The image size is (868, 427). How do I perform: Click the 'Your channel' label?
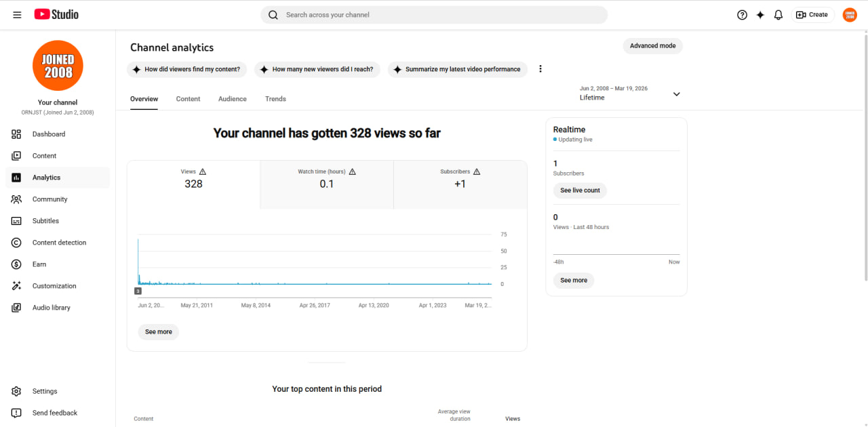[58, 102]
